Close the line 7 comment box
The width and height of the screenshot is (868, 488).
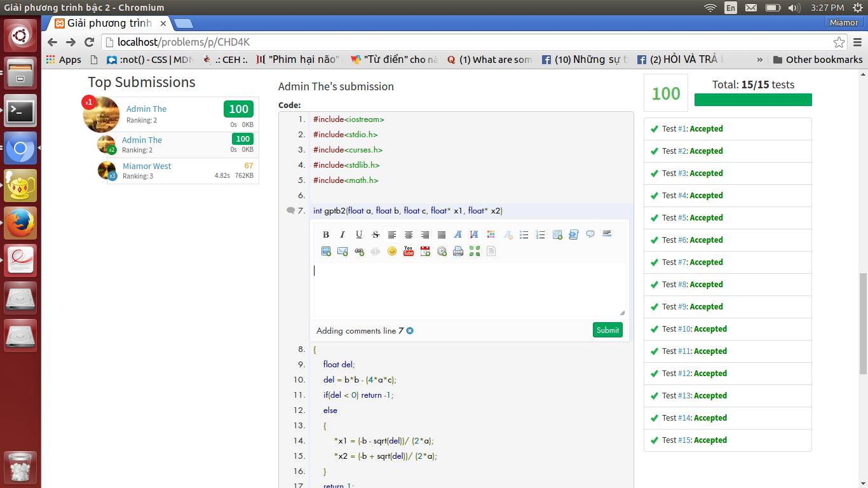pos(410,331)
